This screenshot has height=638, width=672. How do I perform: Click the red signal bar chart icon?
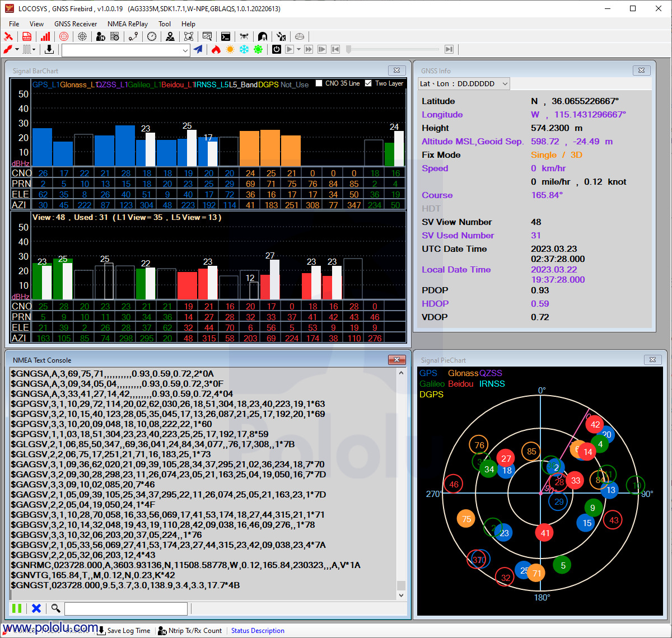tap(45, 37)
